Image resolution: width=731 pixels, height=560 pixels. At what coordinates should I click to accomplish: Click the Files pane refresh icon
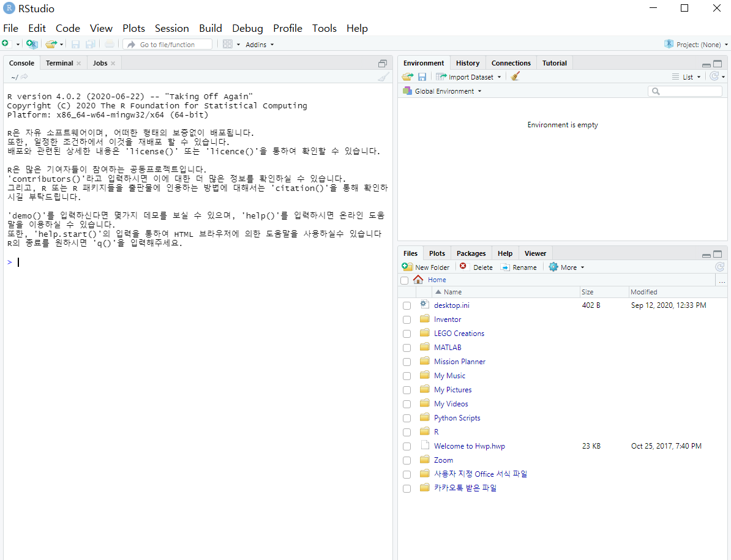pos(720,267)
